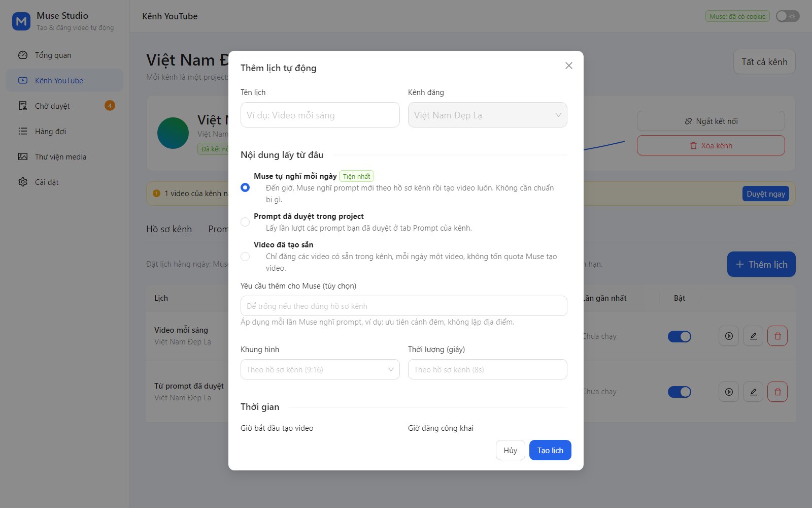Delete the Từ prompt đã duyệt schedule
The image size is (812, 508).
[x=777, y=392]
